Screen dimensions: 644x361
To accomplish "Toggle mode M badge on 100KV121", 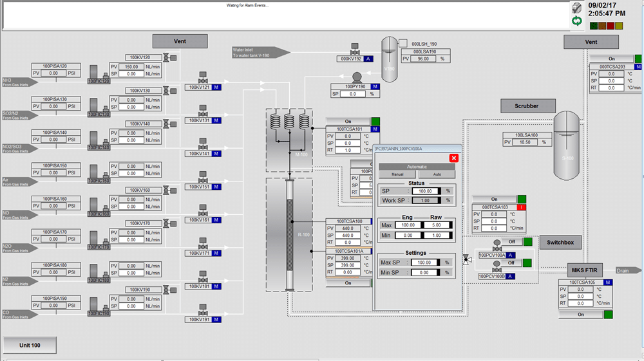I will (216, 88).
